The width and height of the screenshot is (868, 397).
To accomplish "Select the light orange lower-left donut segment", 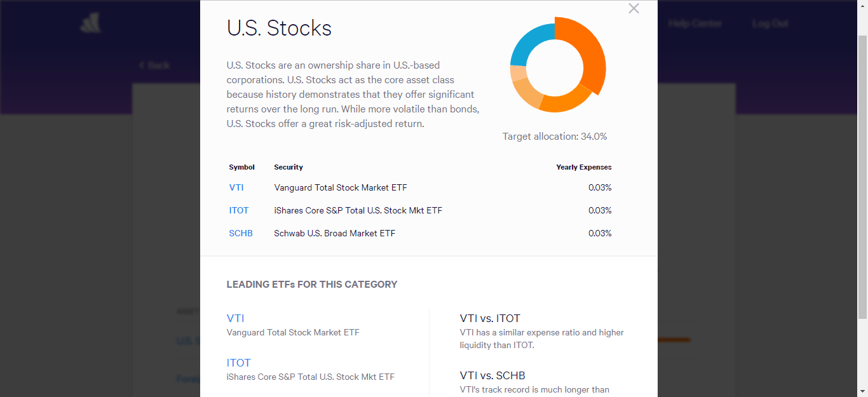I will point(527,92).
